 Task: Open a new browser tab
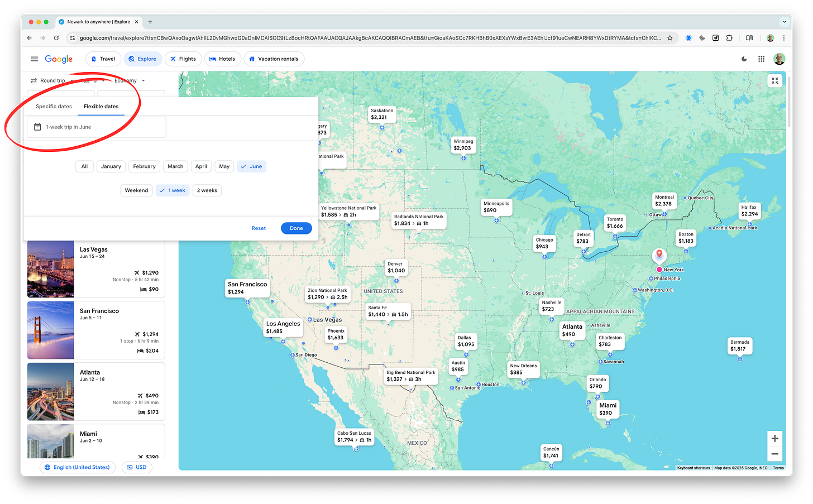pyautogui.click(x=150, y=22)
